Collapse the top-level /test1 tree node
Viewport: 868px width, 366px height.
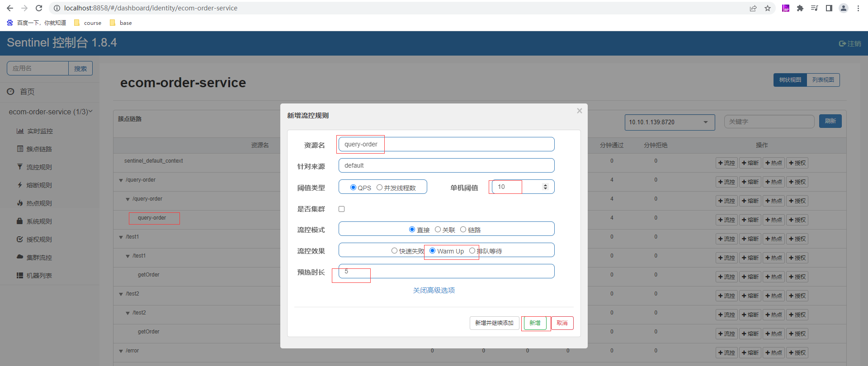pos(121,237)
